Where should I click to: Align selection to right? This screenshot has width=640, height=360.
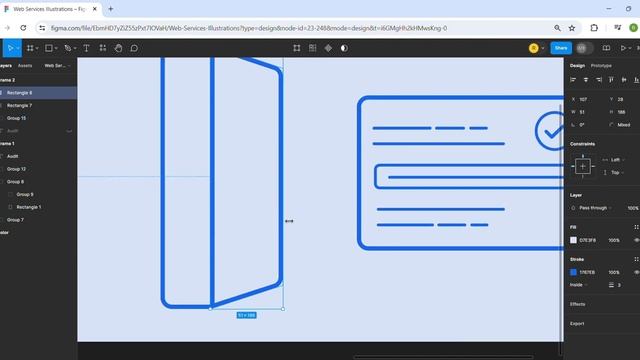(598, 80)
